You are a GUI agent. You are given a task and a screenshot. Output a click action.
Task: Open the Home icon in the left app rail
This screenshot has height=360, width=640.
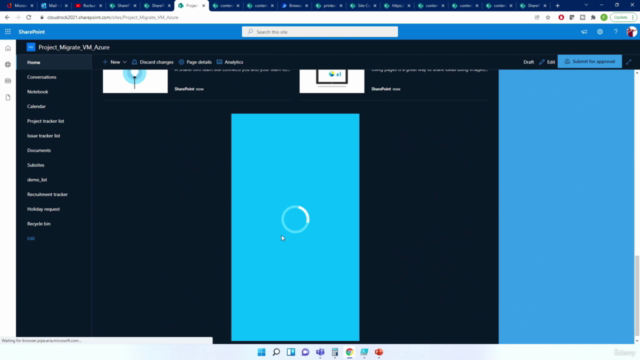8,49
